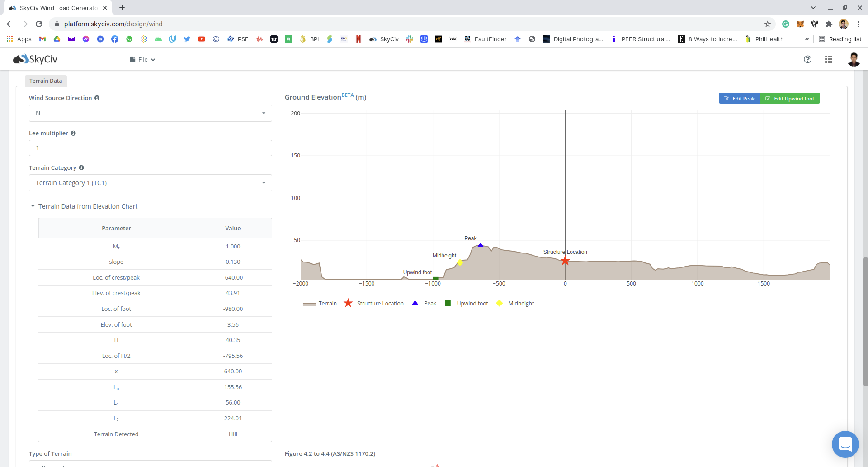The image size is (868, 467).
Task: Click the Lee multiplier info icon
Action: (x=73, y=133)
